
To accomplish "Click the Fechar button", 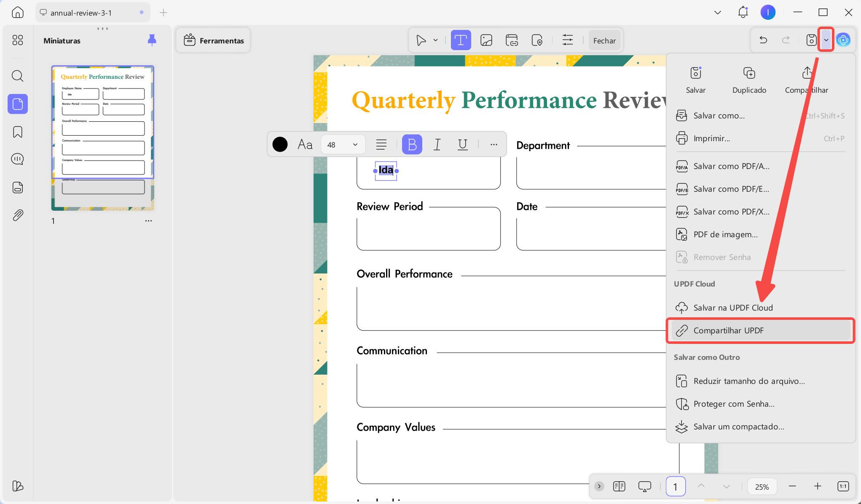I will (604, 40).
